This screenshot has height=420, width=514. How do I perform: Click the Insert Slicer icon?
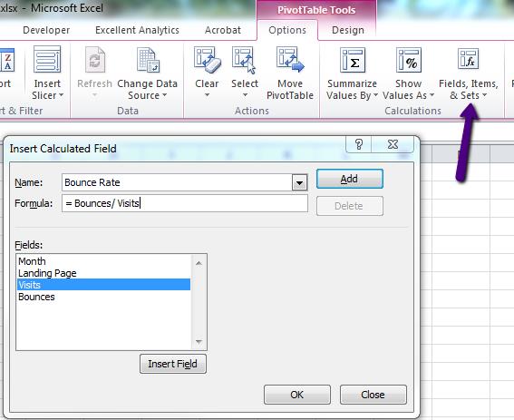pyautogui.click(x=47, y=59)
